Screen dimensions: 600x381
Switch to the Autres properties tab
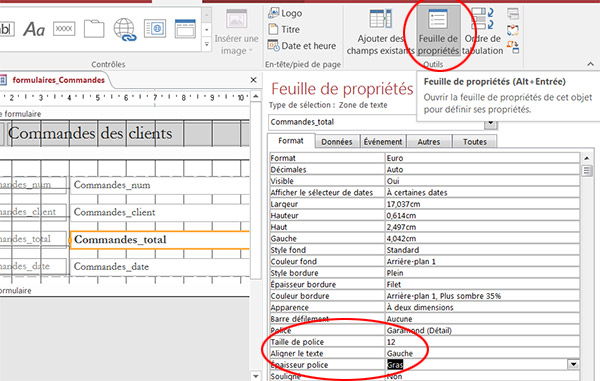coord(429,142)
